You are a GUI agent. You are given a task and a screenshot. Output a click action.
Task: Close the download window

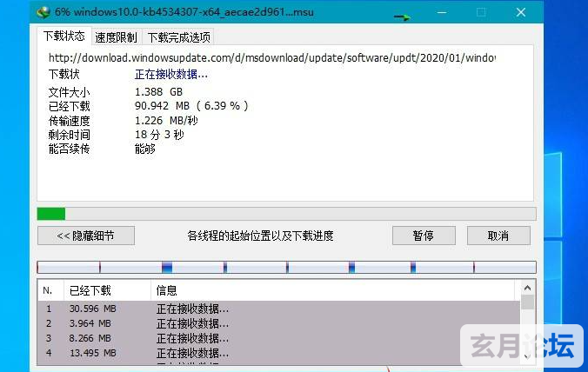pyautogui.click(x=520, y=12)
